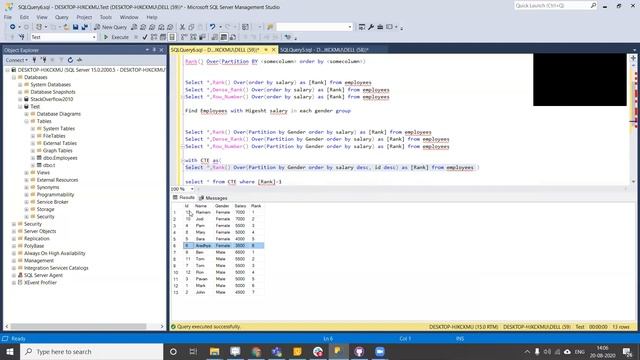Select dbo.Employees in the tree

60,158
